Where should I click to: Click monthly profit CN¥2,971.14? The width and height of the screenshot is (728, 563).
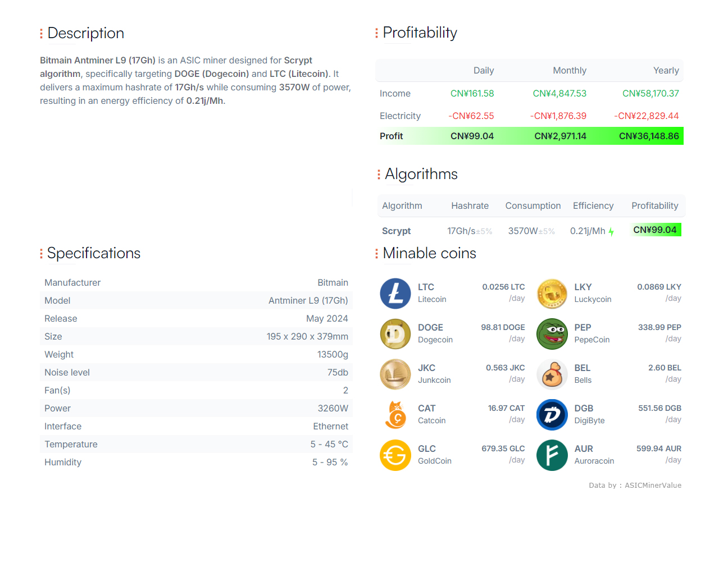pos(560,136)
